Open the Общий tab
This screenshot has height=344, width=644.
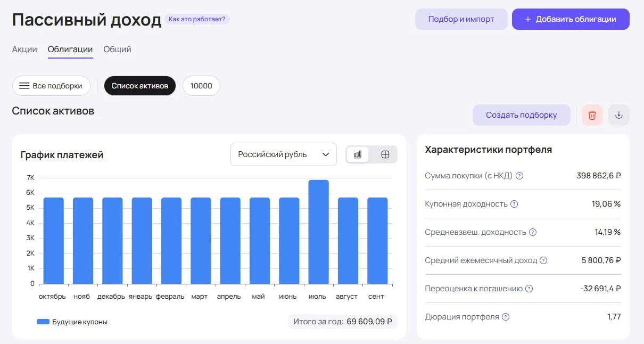[x=117, y=50]
